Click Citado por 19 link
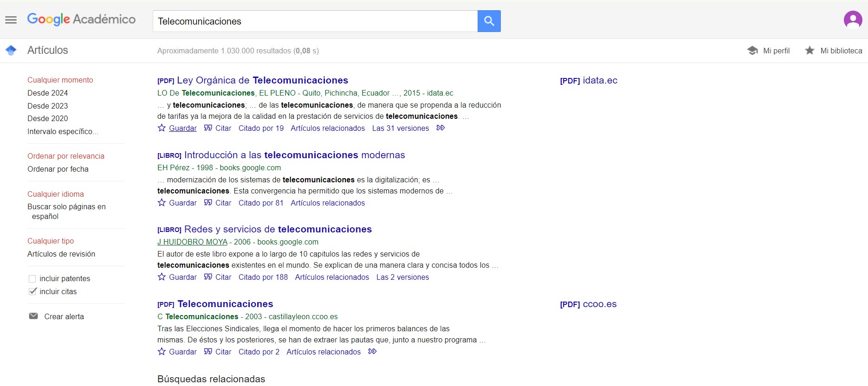 pyautogui.click(x=261, y=128)
